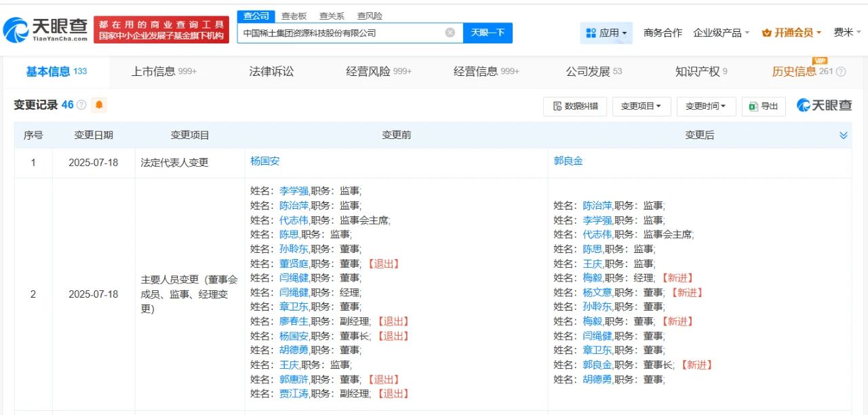The width and height of the screenshot is (868, 415).
Task: Click the question mark beside 历史信息 261
Action: point(840,70)
